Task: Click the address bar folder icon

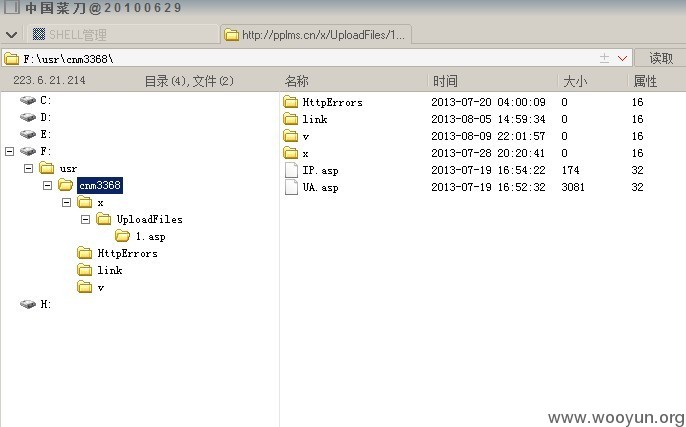Action: tap(11, 59)
